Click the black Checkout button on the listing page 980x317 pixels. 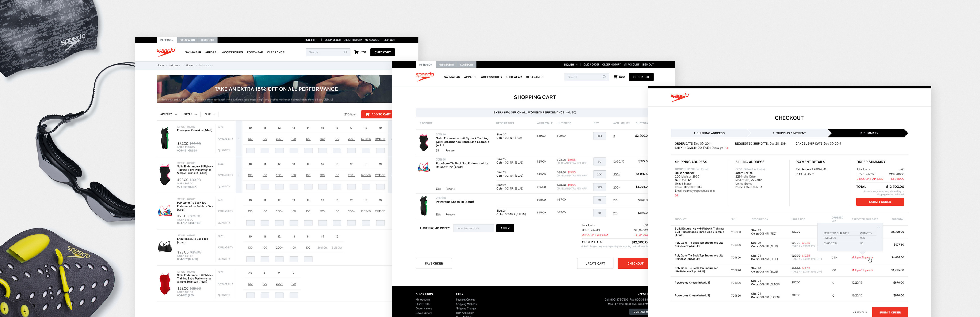[x=383, y=53]
